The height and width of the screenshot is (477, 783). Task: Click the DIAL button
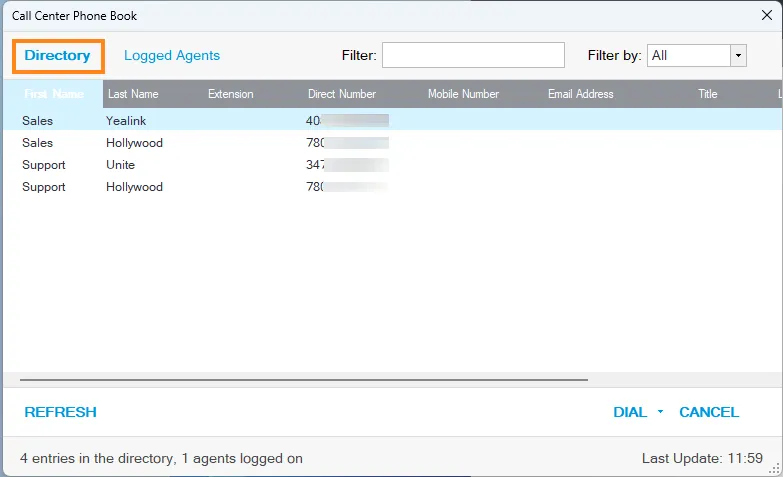pos(630,412)
